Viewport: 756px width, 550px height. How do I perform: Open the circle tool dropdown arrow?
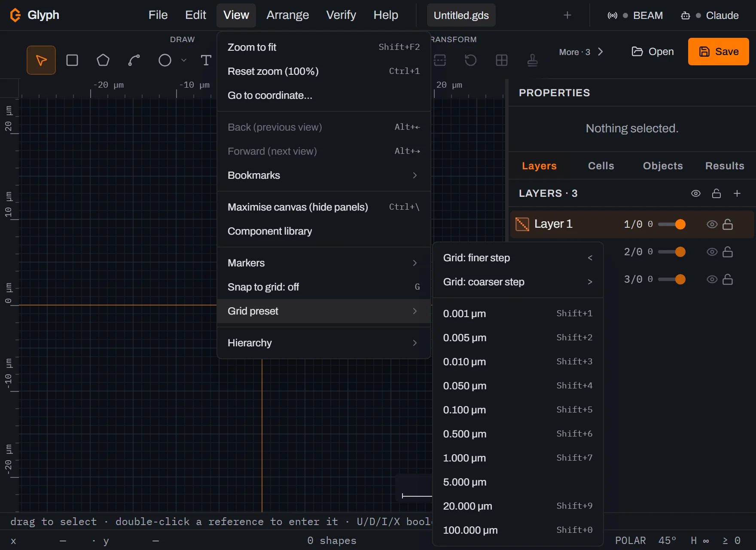184,60
